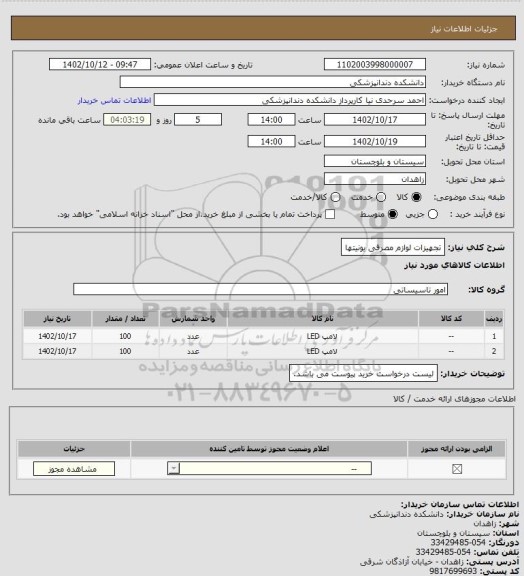This screenshot has width=524, height=576.
Task: Click the buyer organization name field
Action: click(273, 82)
